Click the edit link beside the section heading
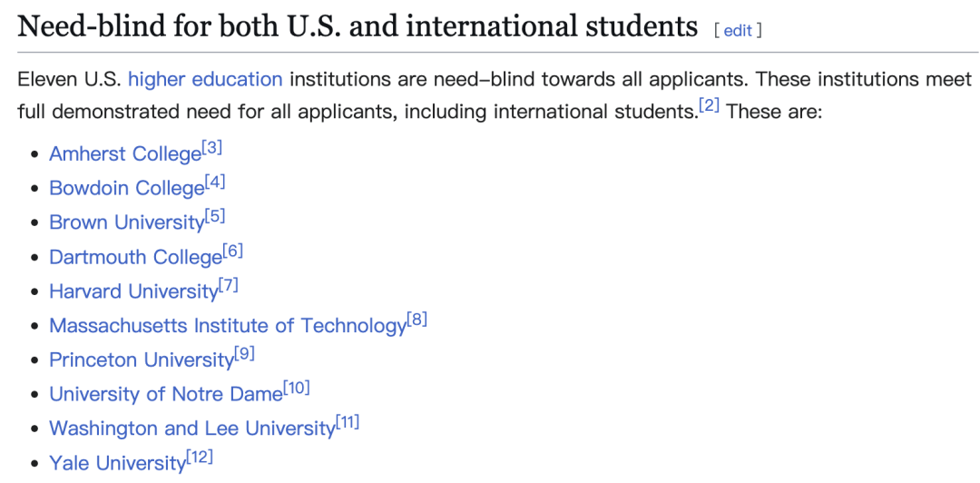The width and height of the screenshot is (980, 483). 738,30
